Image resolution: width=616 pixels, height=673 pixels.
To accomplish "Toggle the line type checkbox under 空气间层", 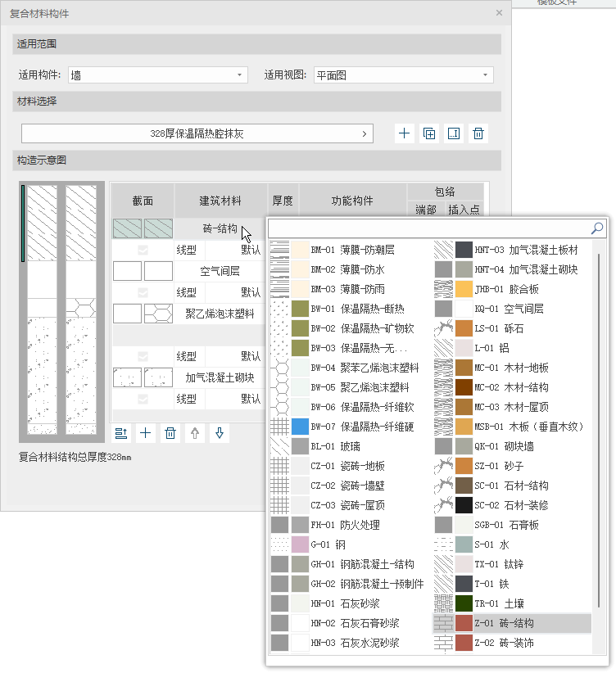I will tap(143, 291).
